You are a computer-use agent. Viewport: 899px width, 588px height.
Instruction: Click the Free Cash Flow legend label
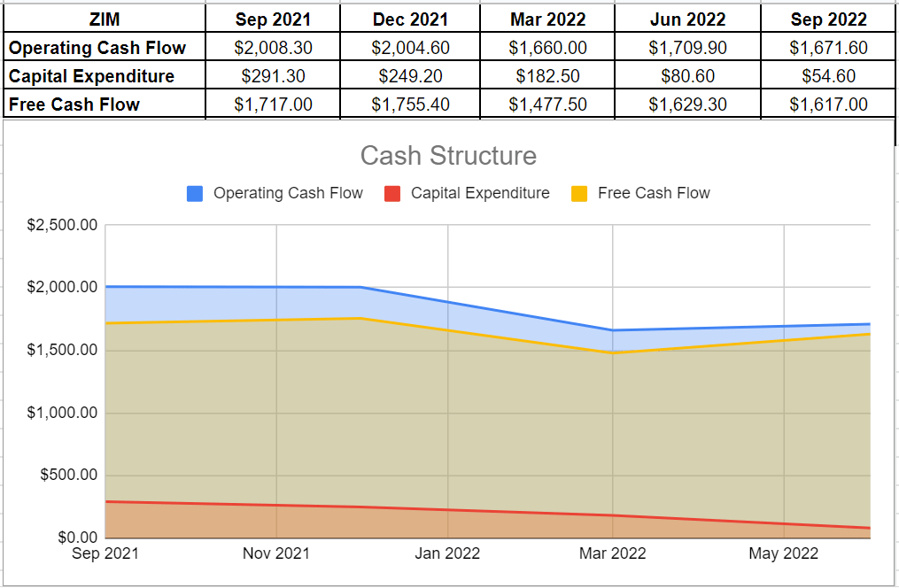pos(654,193)
